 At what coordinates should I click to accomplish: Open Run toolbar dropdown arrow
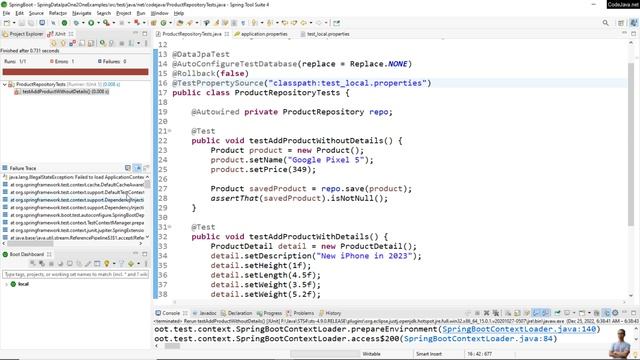98,23
